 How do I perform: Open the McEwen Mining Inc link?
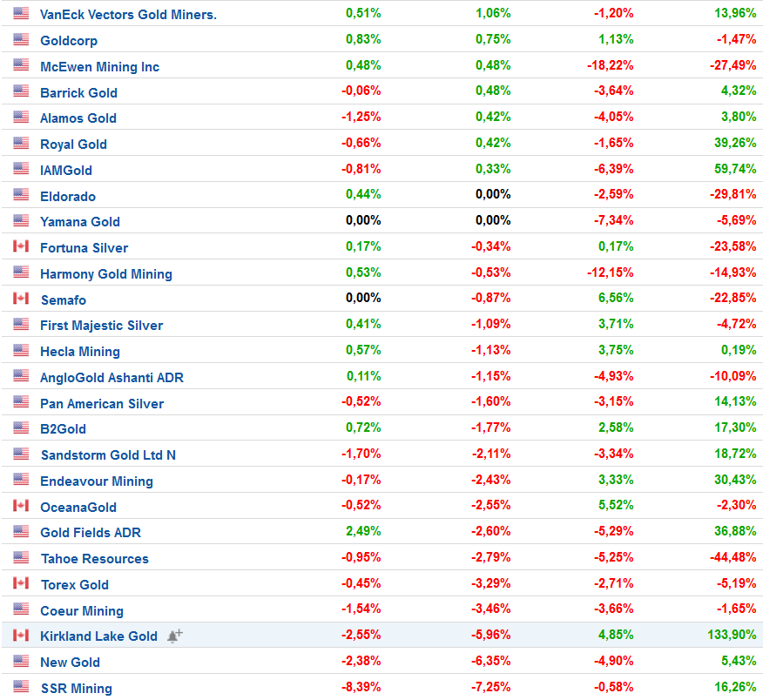(100, 67)
